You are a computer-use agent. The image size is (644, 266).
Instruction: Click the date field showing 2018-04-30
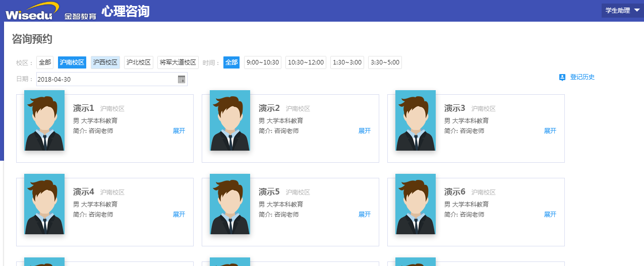[x=112, y=79]
